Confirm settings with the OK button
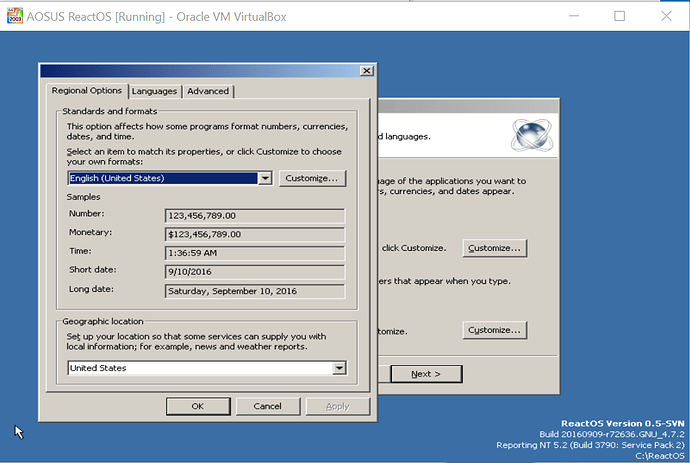Image resolution: width=690 pixels, height=463 pixels. point(197,406)
